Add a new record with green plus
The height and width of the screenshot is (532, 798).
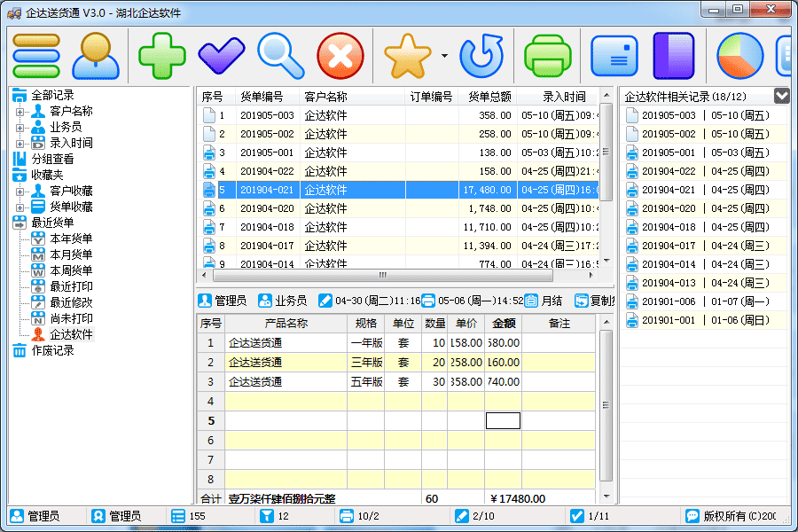pyautogui.click(x=162, y=56)
